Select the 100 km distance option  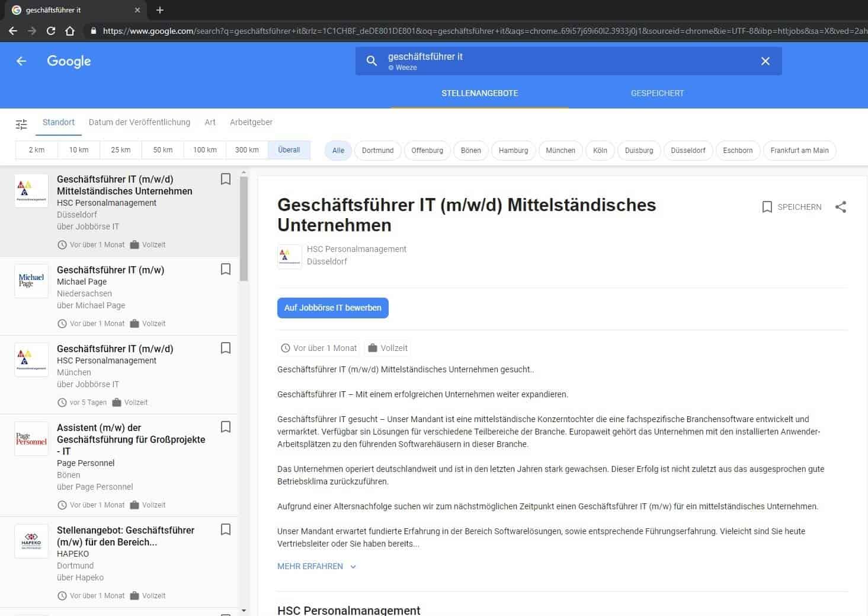pyautogui.click(x=205, y=150)
